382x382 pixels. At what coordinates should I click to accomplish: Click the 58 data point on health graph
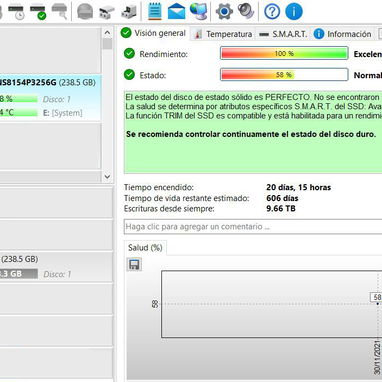377,303
